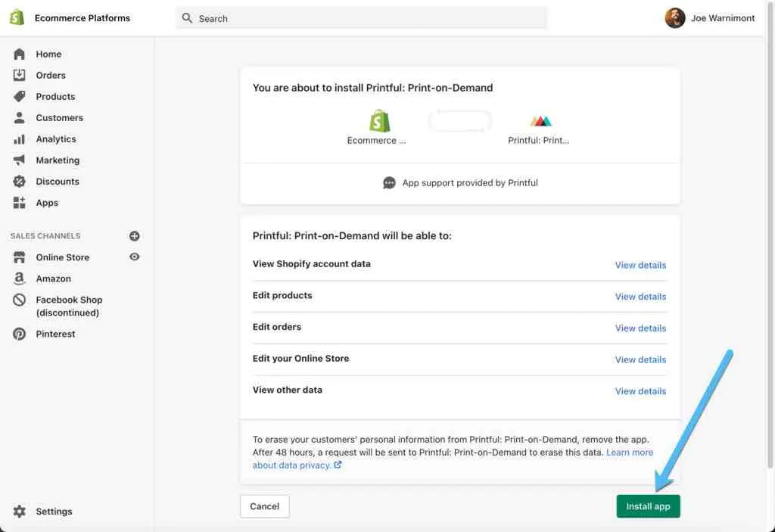
Task: Open Settings at sidebar bottom
Action: pos(54,512)
